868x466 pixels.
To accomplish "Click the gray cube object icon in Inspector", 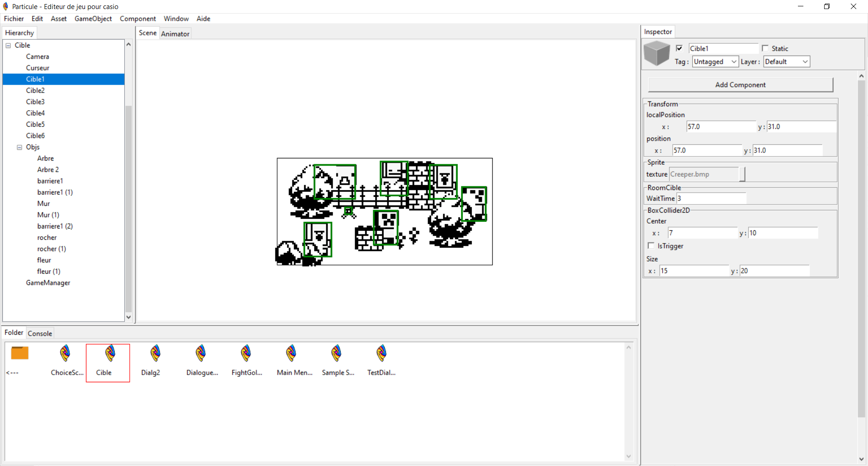I will pyautogui.click(x=656, y=53).
